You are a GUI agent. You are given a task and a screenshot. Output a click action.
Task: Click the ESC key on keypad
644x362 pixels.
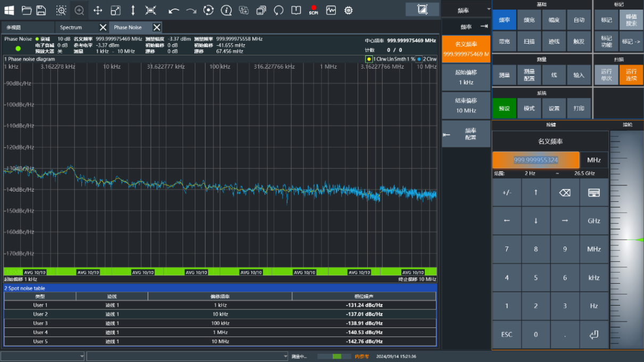click(x=506, y=334)
